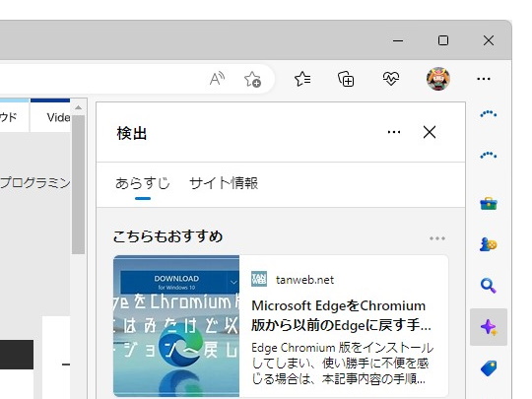This screenshot has width=532, height=399.
Task: Click the second loading dots sidebar icon
Action: (x=489, y=156)
